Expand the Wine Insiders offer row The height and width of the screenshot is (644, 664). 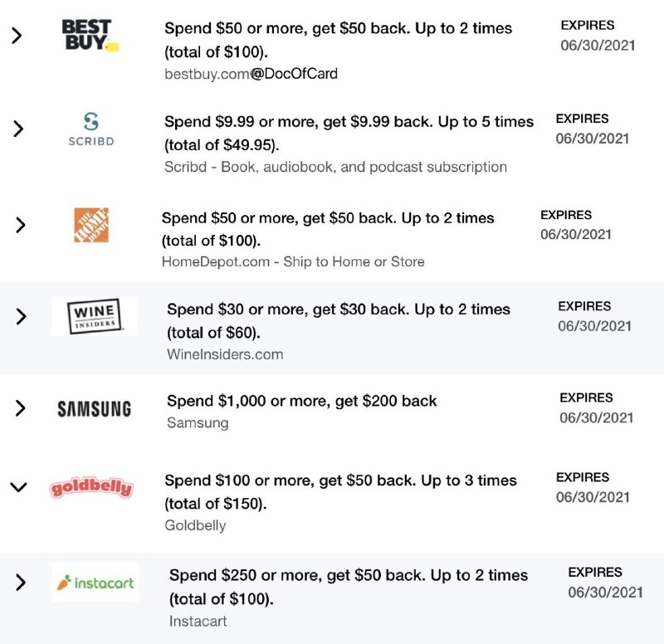tap(18, 316)
